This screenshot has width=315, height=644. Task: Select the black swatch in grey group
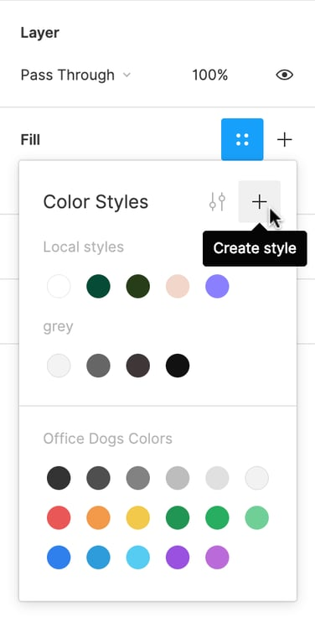click(178, 366)
